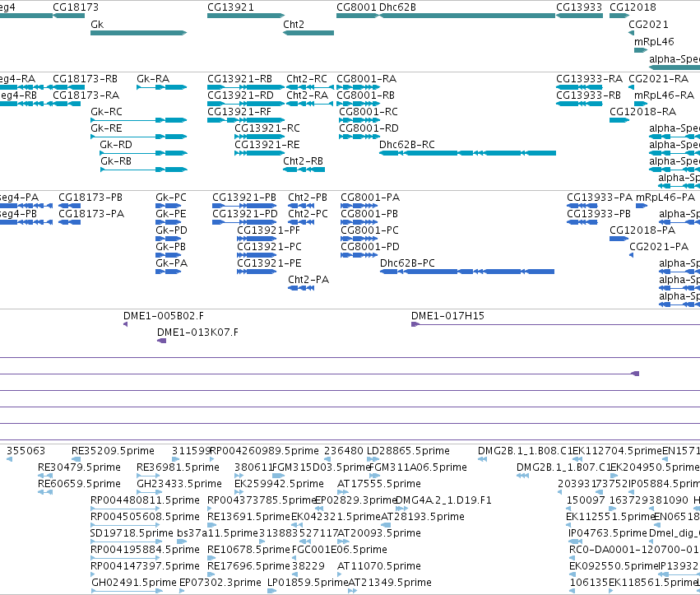Click transcript CG8001-RD

[x=369, y=128]
